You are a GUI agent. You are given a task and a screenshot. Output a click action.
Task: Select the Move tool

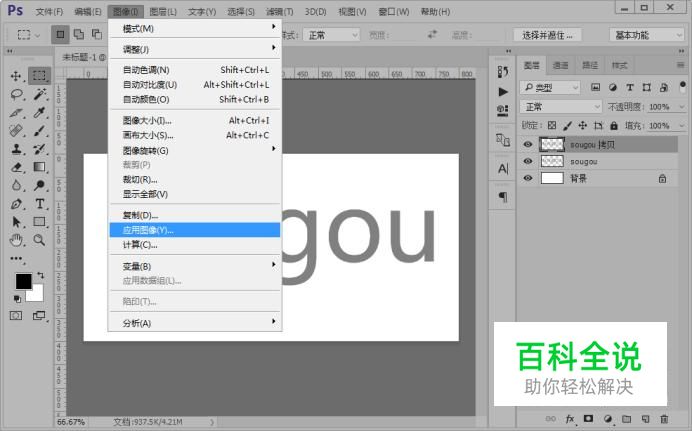16,76
